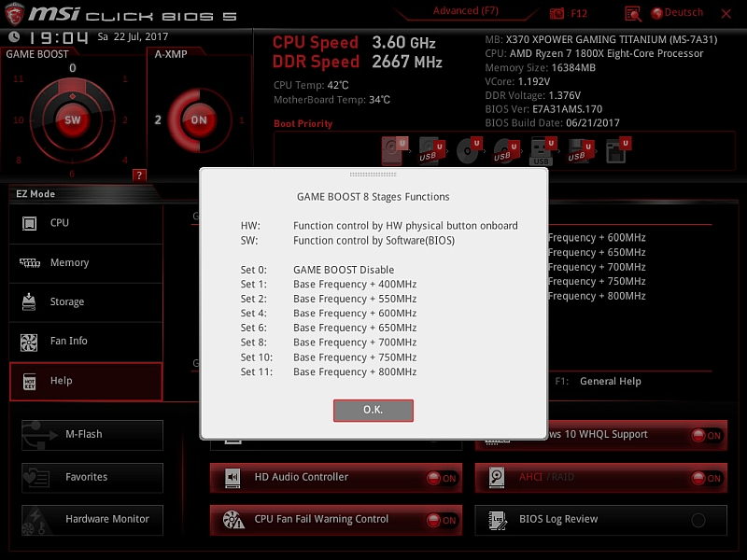The width and height of the screenshot is (747, 560).
Task: Click the 19:04 time display
Action: [x=59, y=37]
